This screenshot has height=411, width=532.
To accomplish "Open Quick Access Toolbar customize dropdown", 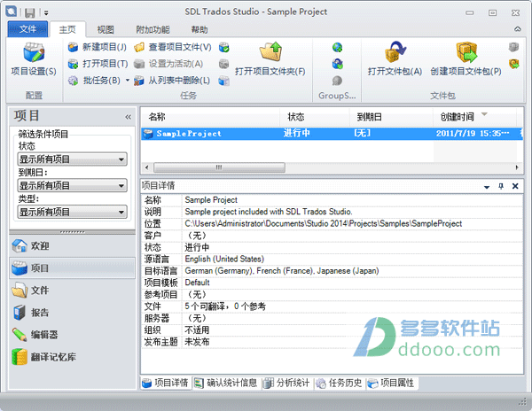I will point(46,13).
